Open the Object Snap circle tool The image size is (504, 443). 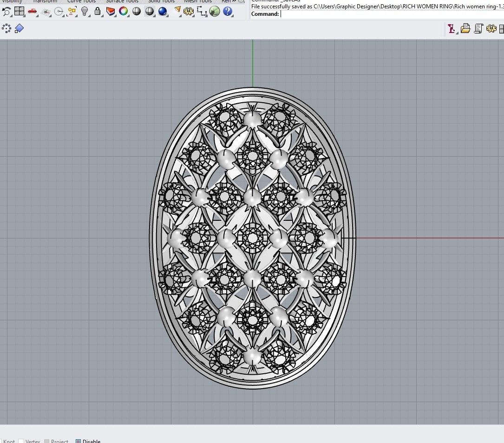pos(59,12)
